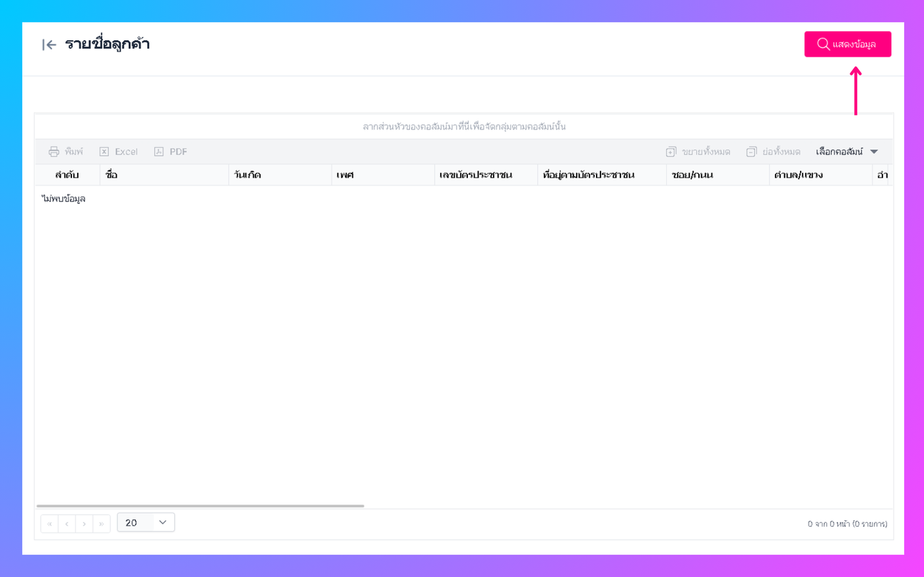Click the ที่อยู่ตามบัตรประชาชน column header
The width and height of the screenshot is (924, 577).
point(602,175)
